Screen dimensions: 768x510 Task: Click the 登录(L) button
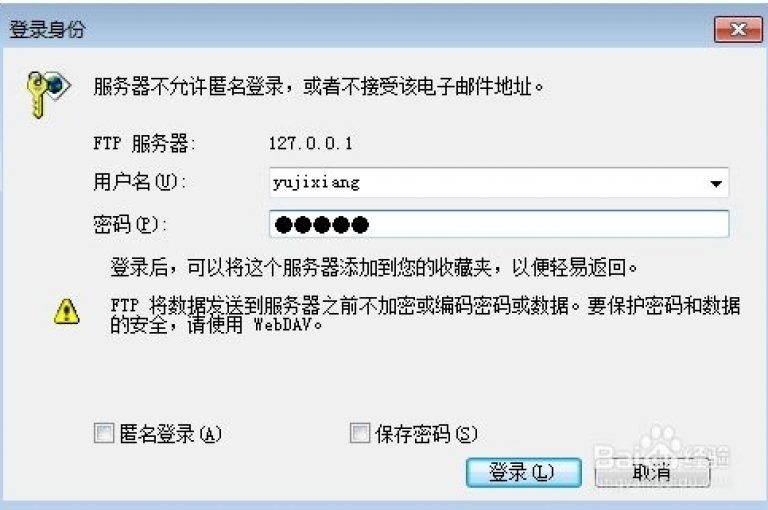pos(524,473)
